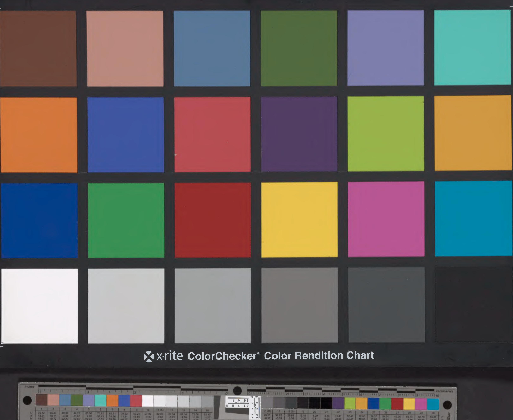Screen dimensions: 513x420
Task: Select the large white patch
Action: 40,306
